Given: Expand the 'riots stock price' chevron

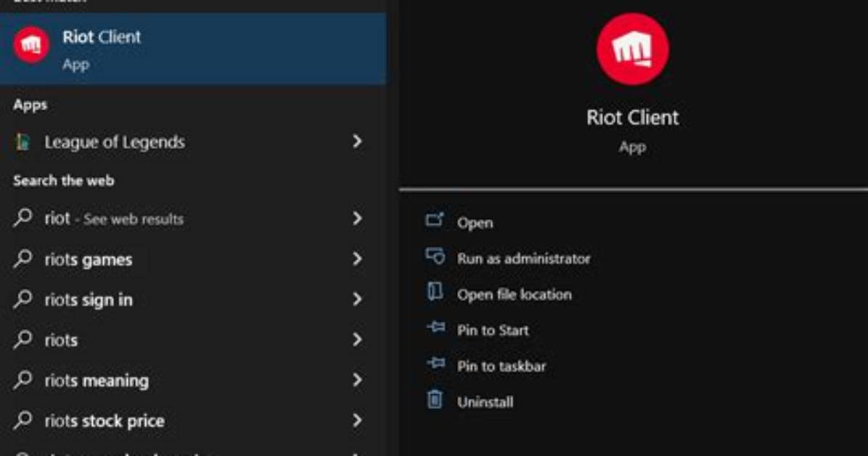Looking at the screenshot, I should click(x=358, y=420).
